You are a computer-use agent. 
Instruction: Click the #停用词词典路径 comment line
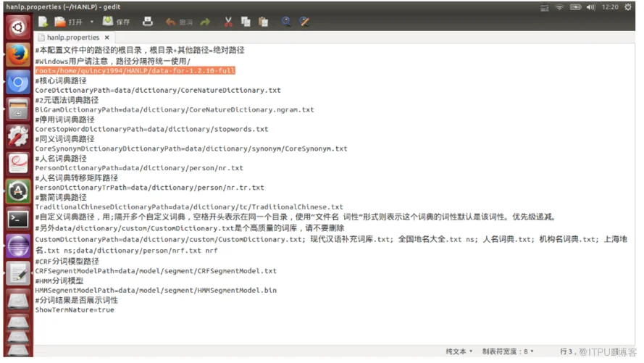pyautogui.click(x=64, y=120)
